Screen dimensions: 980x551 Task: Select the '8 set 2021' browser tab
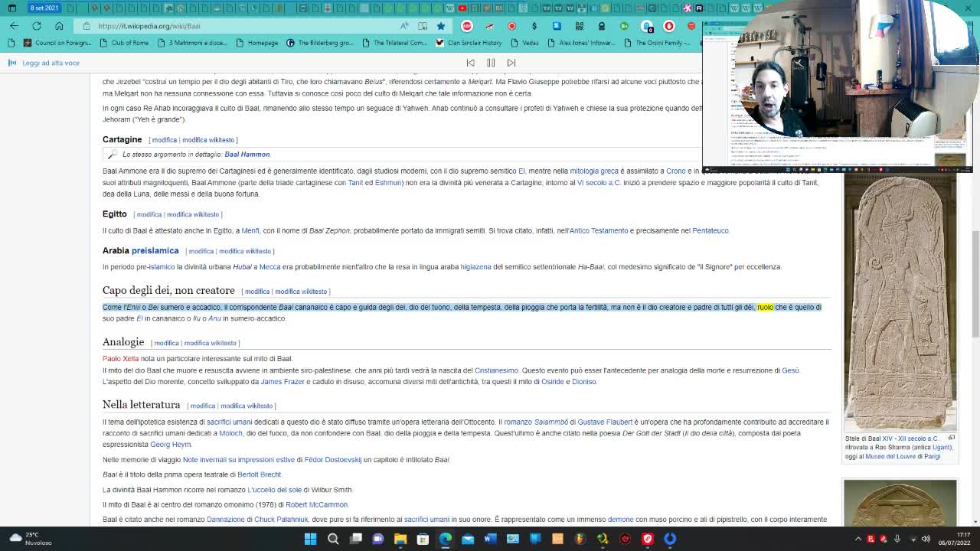click(x=44, y=8)
